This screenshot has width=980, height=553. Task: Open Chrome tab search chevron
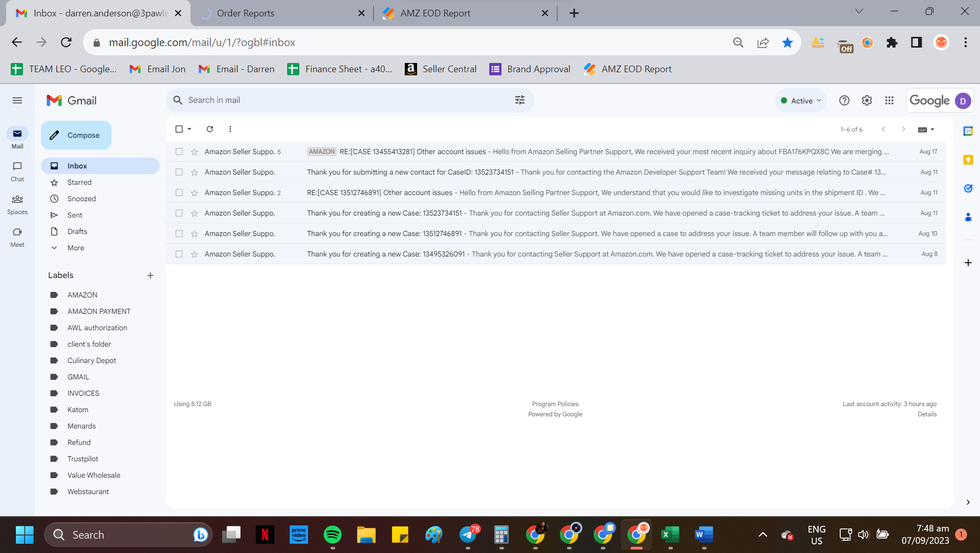click(x=859, y=11)
